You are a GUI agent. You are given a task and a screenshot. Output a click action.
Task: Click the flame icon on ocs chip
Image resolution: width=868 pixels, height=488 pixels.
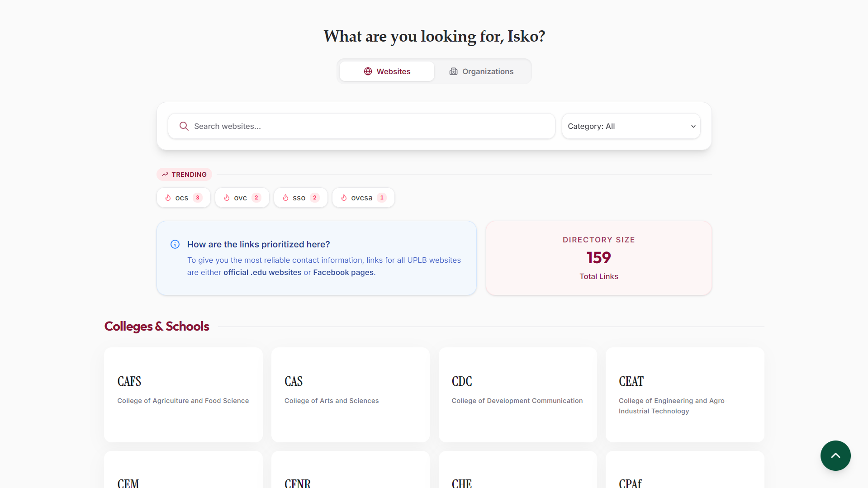(168, 198)
